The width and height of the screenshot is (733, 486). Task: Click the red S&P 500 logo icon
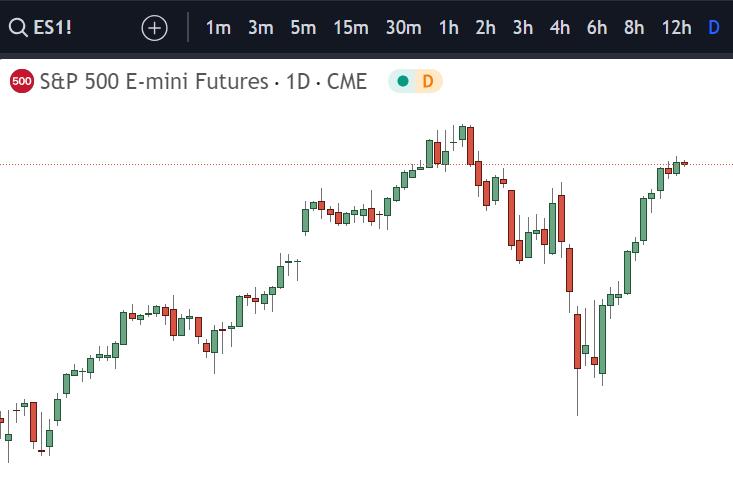pos(21,81)
